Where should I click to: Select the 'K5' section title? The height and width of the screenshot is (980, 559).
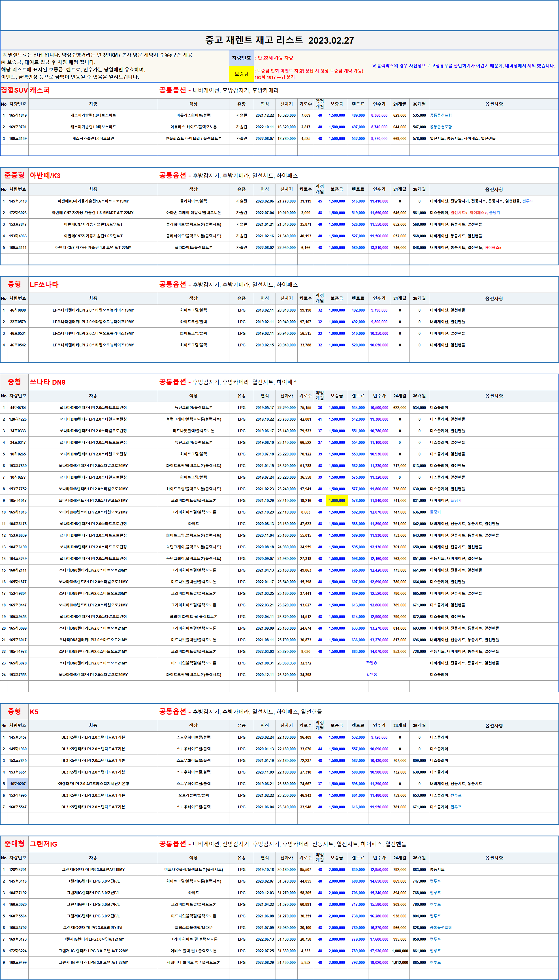(34, 712)
